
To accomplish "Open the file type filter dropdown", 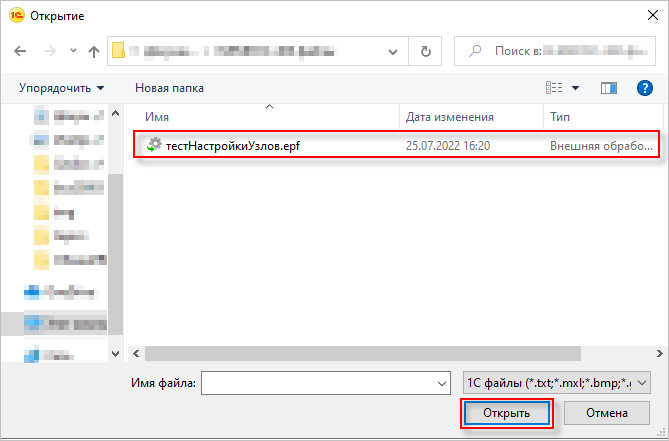I will [557, 382].
